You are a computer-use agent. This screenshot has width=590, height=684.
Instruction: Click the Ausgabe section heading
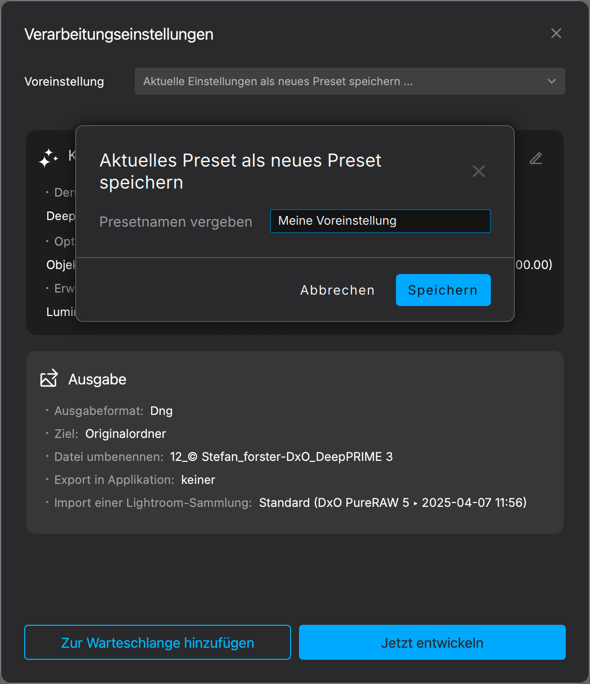pos(97,379)
